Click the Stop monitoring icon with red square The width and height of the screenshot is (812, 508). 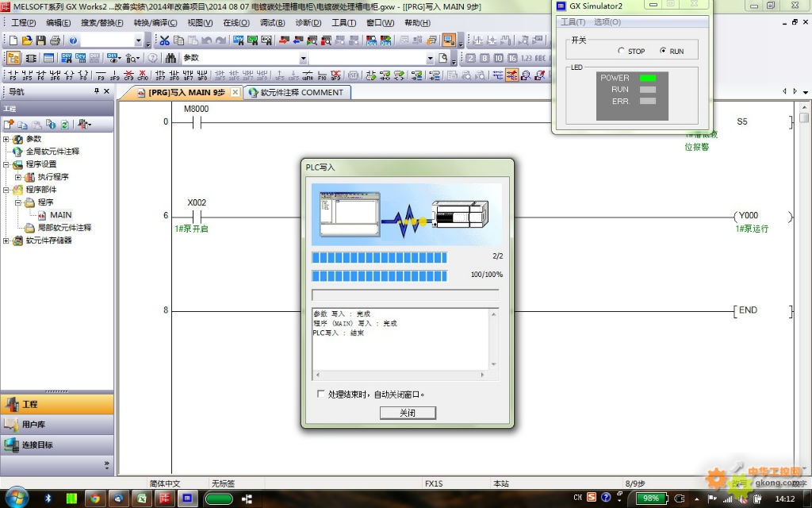click(x=326, y=40)
